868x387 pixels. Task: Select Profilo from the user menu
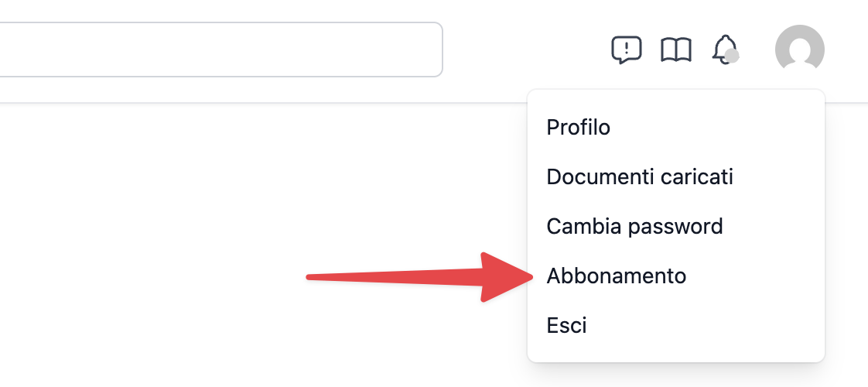coord(579,127)
